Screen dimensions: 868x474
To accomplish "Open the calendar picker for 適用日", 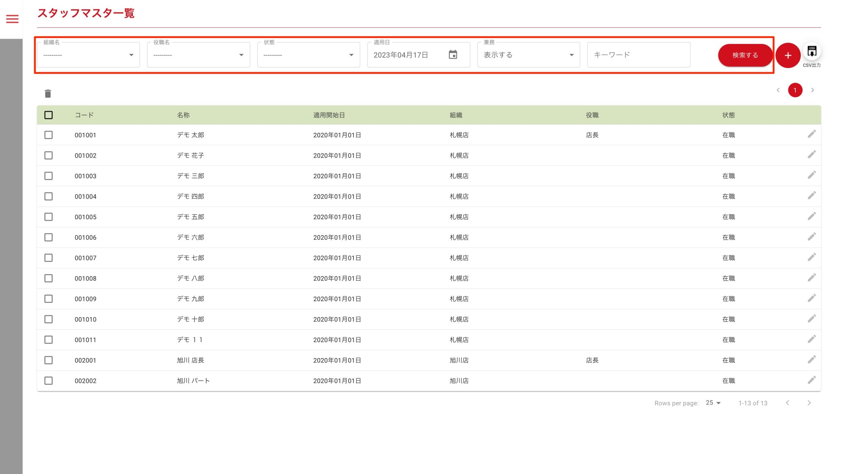I will 453,55.
